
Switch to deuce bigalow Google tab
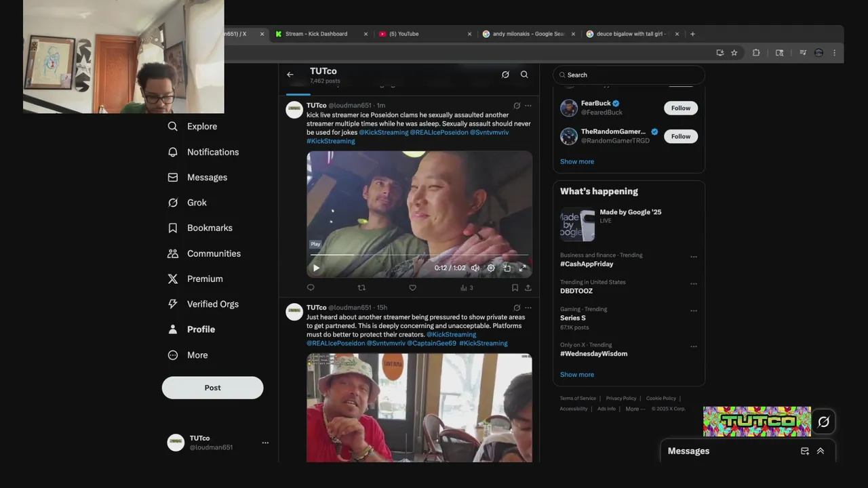631,34
